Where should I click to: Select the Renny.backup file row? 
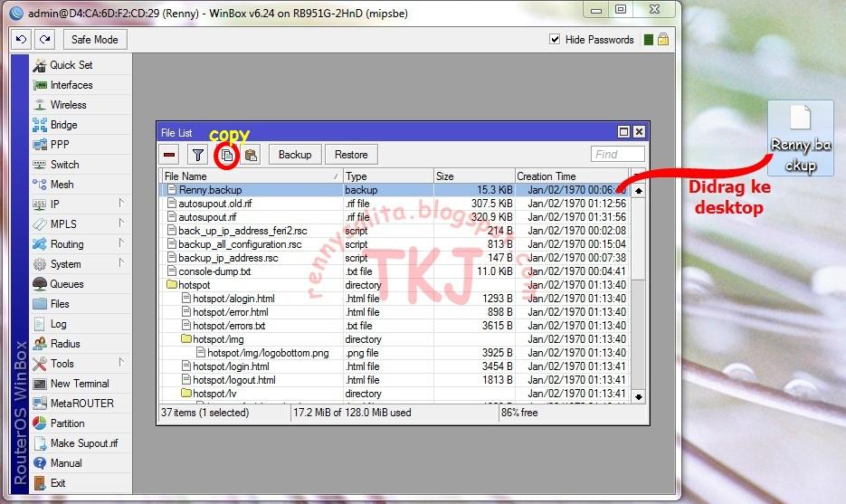(x=395, y=190)
